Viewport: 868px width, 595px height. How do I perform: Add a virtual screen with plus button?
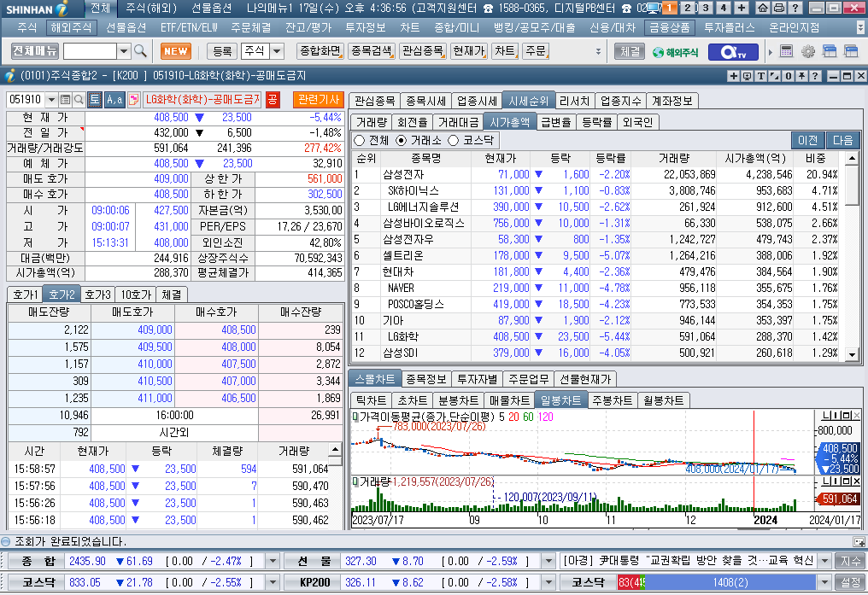(742, 8)
